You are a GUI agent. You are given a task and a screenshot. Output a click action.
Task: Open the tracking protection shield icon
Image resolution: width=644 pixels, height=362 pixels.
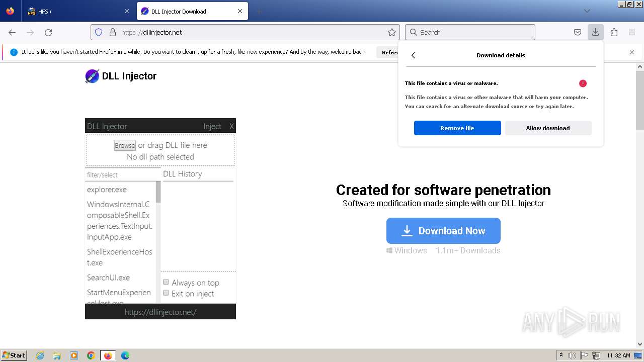pyautogui.click(x=99, y=32)
